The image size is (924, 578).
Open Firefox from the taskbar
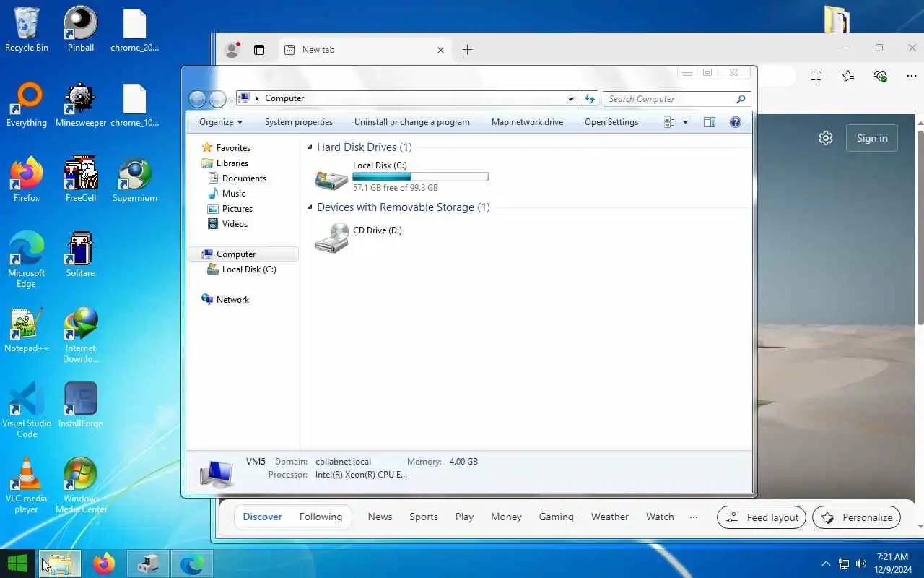click(104, 564)
